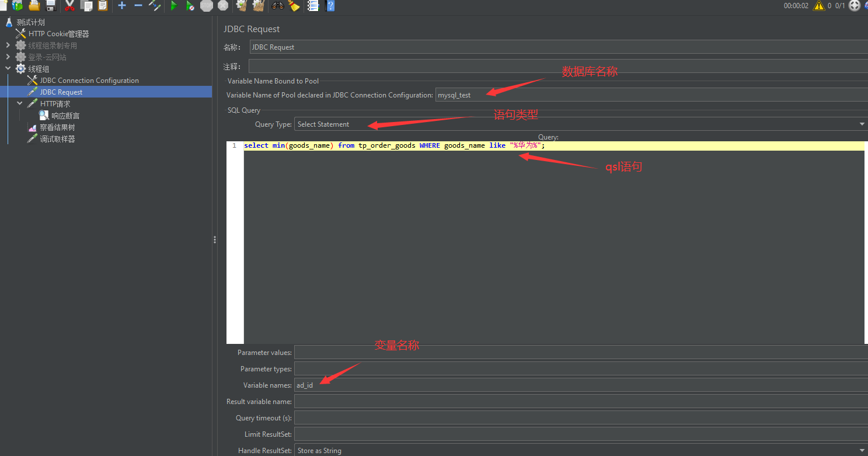This screenshot has width=868, height=456.
Task: Select the 响应断言 assertion node
Action: 65,116
